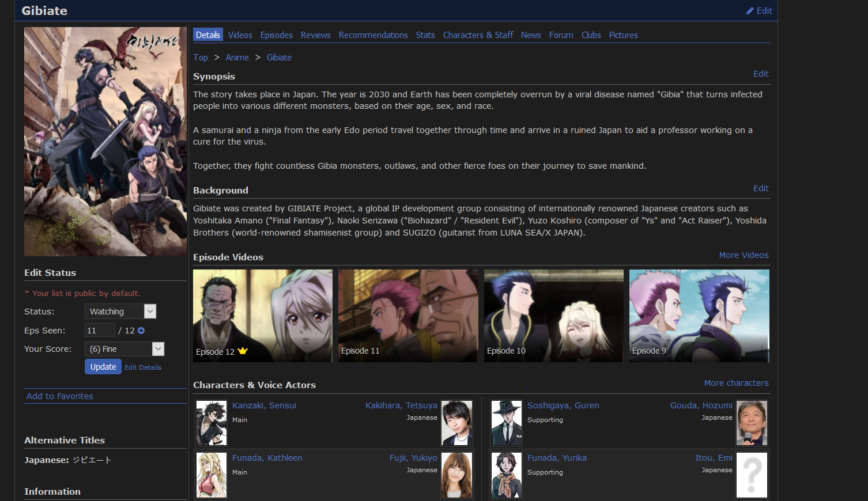The height and width of the screenshot is (501, 868).
Task: Switch to the News tab
Action: [531, 35]
